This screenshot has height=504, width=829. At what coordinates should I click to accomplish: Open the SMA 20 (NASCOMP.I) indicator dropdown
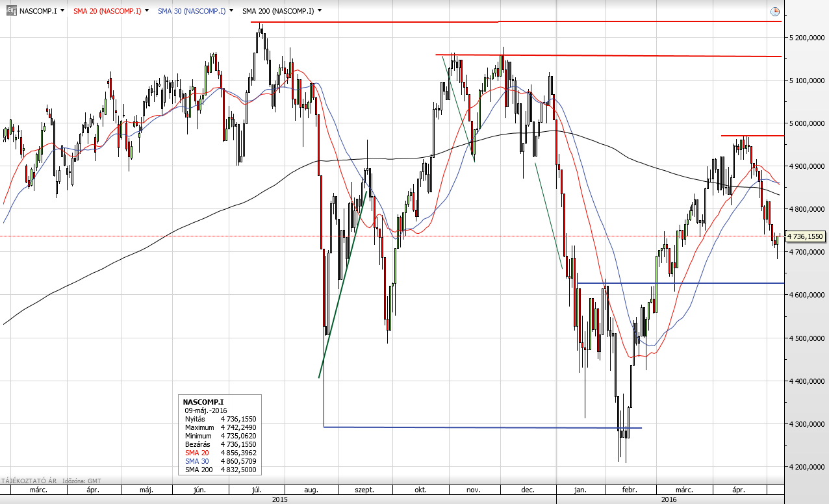[147, 11]
